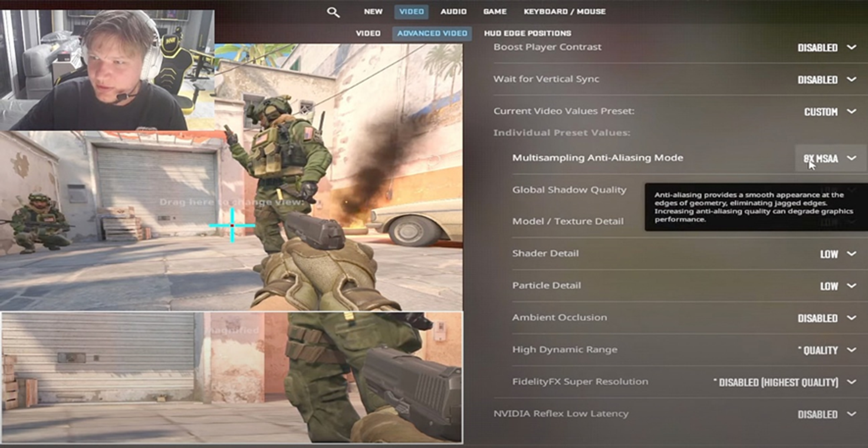Select the KEYBOARD / MOUSE tab
The height and width of the screenshot is (448, 868).
point(564,11)
